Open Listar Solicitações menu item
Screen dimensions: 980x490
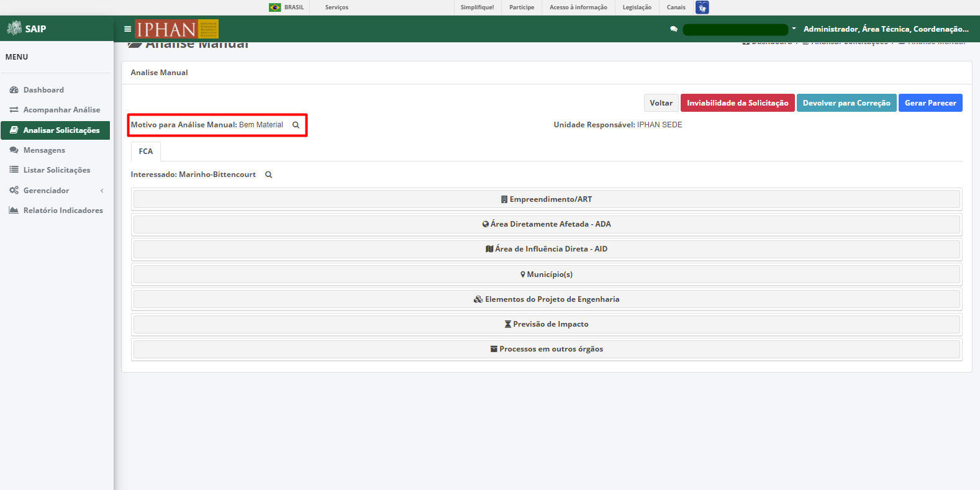(x=55, y=170)
